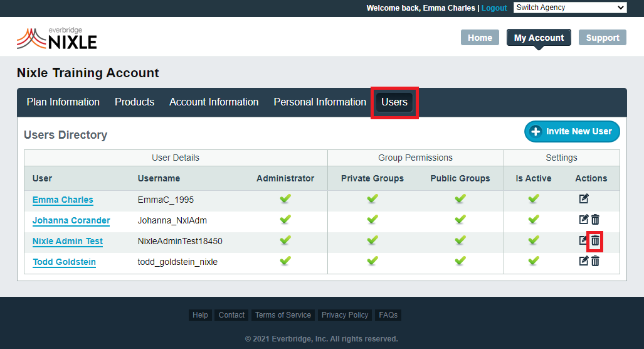Switch to the Products tab
644x349 pixels.
click(x=135, y=102)
